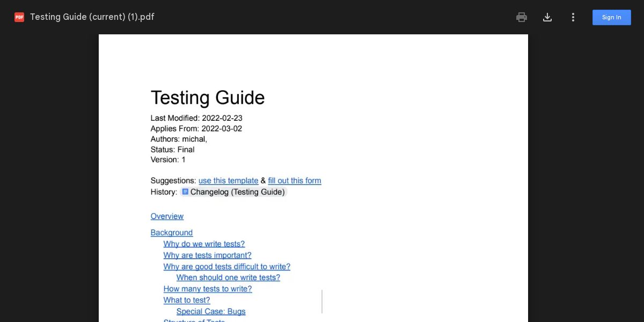
Task: Go to 'How many tests to write?'
Action: pyautogui.click(x=207, y=289)
